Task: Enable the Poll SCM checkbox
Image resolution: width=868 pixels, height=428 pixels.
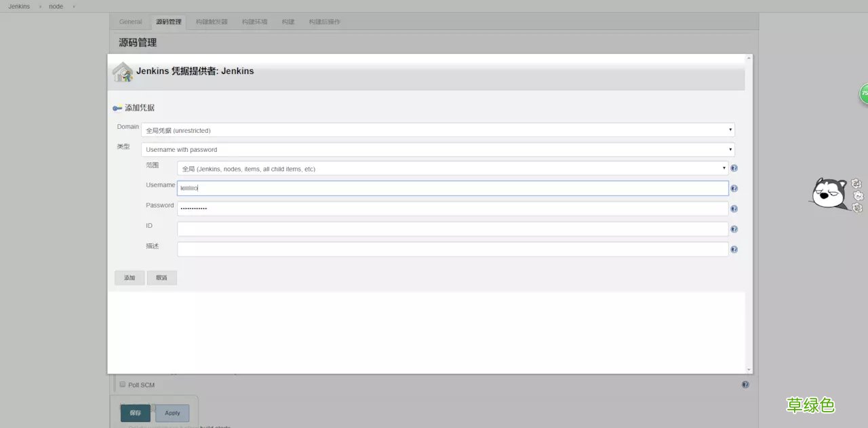Action: [122, 384]
